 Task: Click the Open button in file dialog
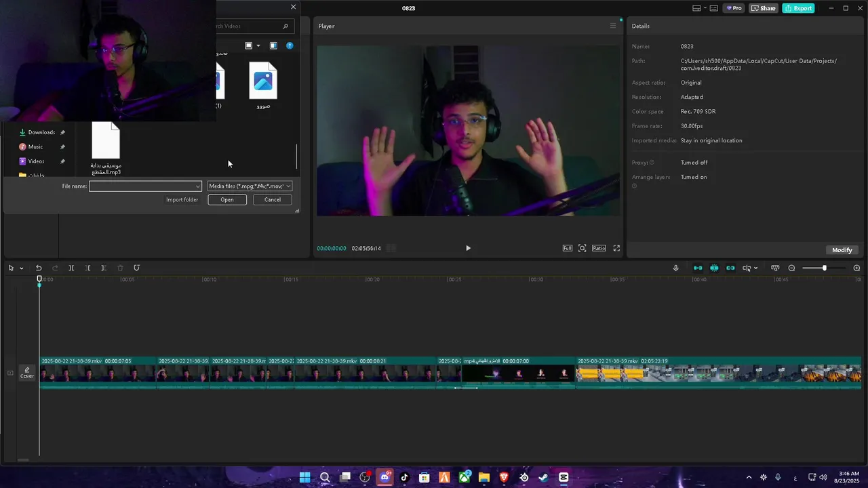point(227,200)
